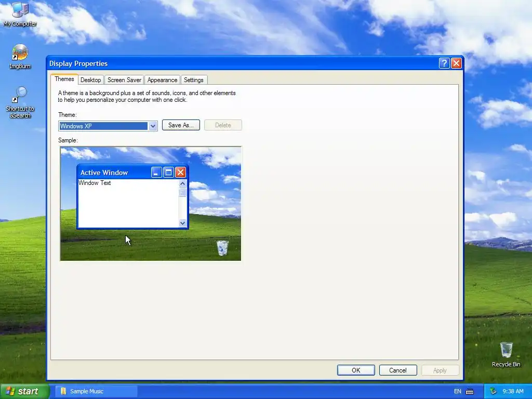Open the Settings tab
532x399 pixels.
[x=193, y=80]
